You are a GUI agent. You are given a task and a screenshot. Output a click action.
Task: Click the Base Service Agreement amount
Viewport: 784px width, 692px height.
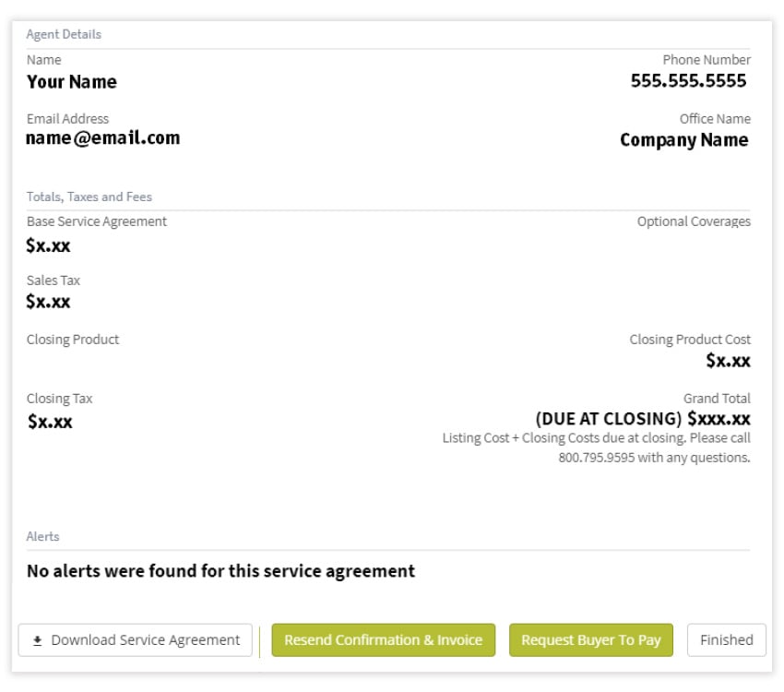point(49,246)
